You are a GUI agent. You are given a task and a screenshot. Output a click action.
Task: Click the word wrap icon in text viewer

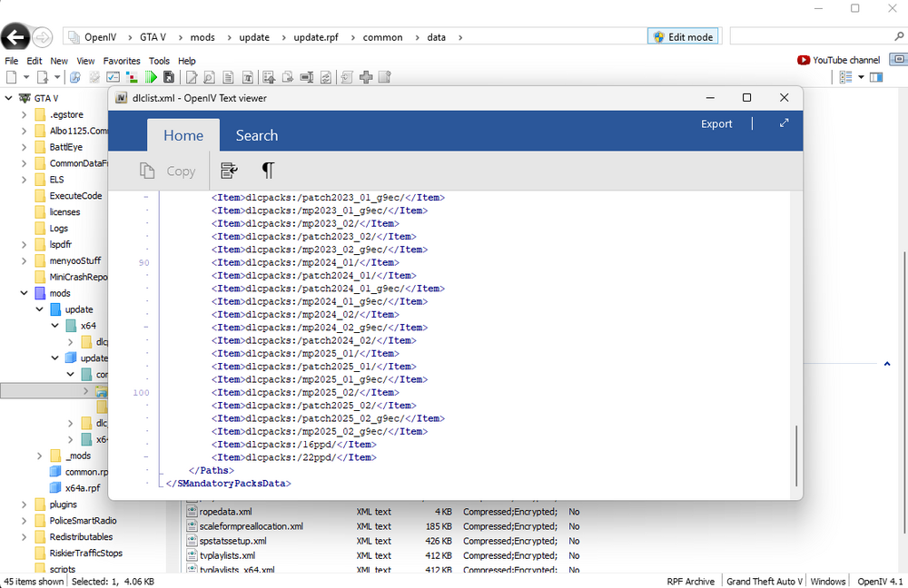(x=229, y=170)
